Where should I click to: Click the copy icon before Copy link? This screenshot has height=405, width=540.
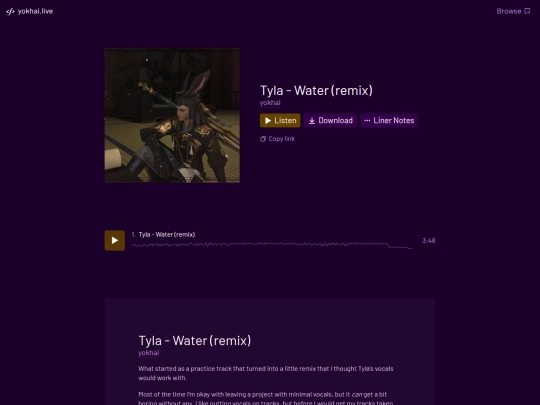tap(263, 139)
